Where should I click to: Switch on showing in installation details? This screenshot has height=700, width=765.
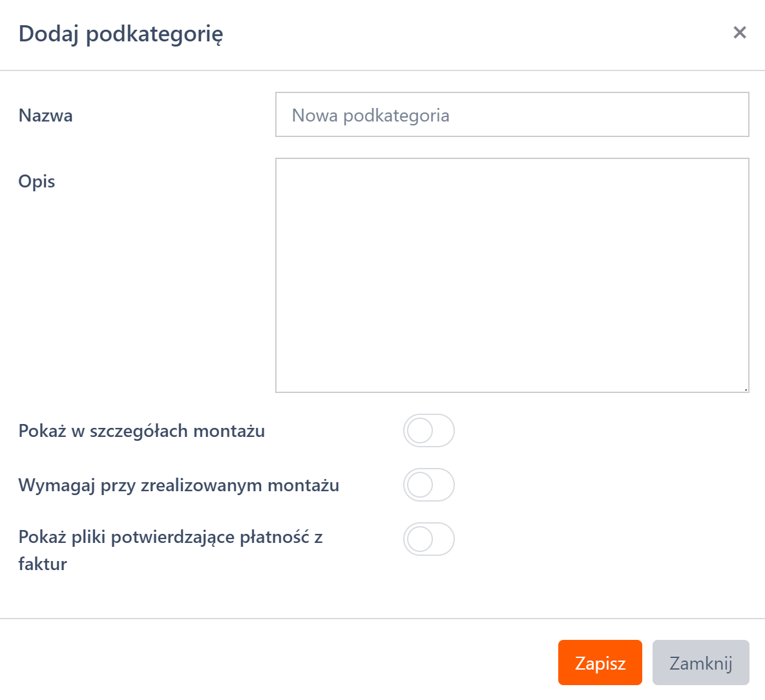tap(429, 430)
